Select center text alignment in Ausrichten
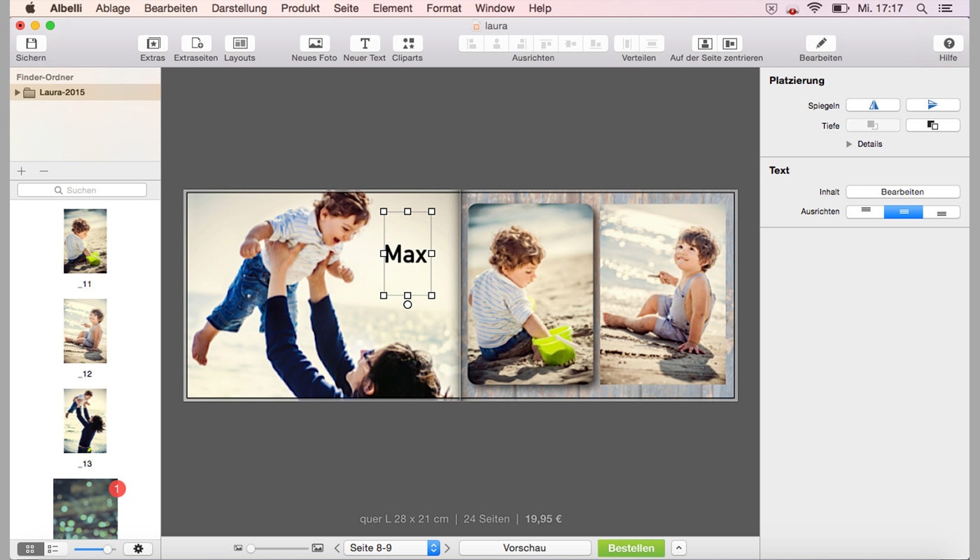 tap(903, 211)
